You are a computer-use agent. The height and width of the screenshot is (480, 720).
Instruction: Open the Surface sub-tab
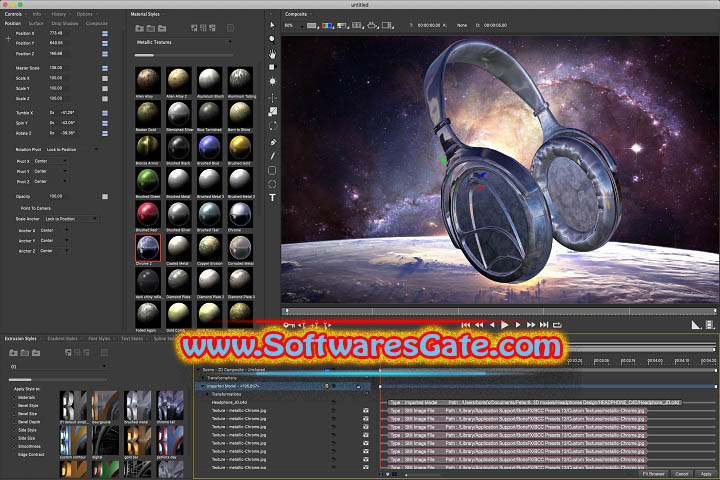pos(36,23)
